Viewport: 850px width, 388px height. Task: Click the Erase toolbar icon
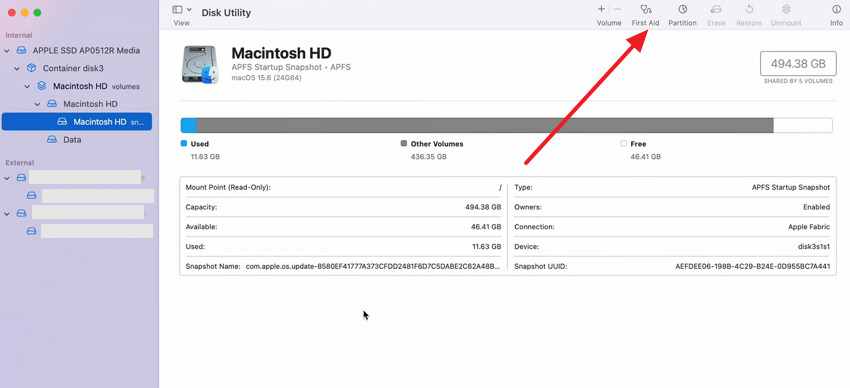pos(716,10)
